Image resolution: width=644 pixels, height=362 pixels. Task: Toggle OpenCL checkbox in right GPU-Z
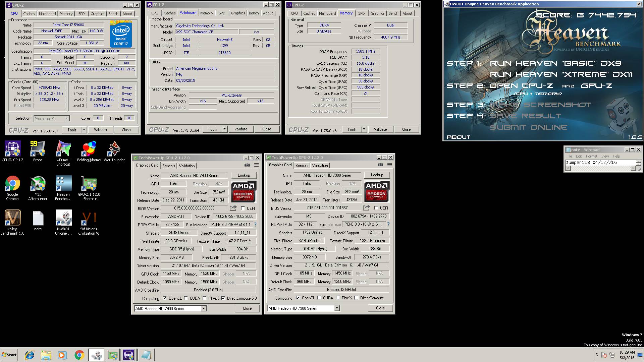pos(298,298)
